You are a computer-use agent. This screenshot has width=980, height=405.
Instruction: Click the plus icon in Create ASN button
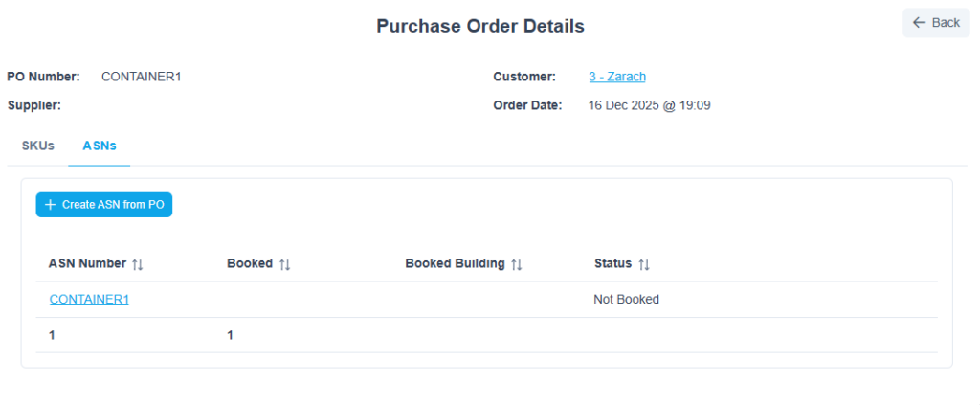coord(51,205)
